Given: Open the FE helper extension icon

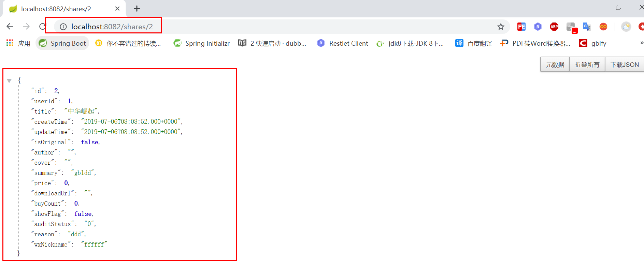Looking at the screenshot, I should (x=521, y=27).
